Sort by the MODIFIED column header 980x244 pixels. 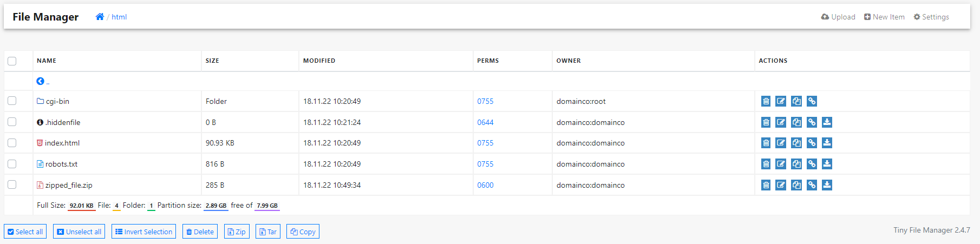(x=319, y=61)
